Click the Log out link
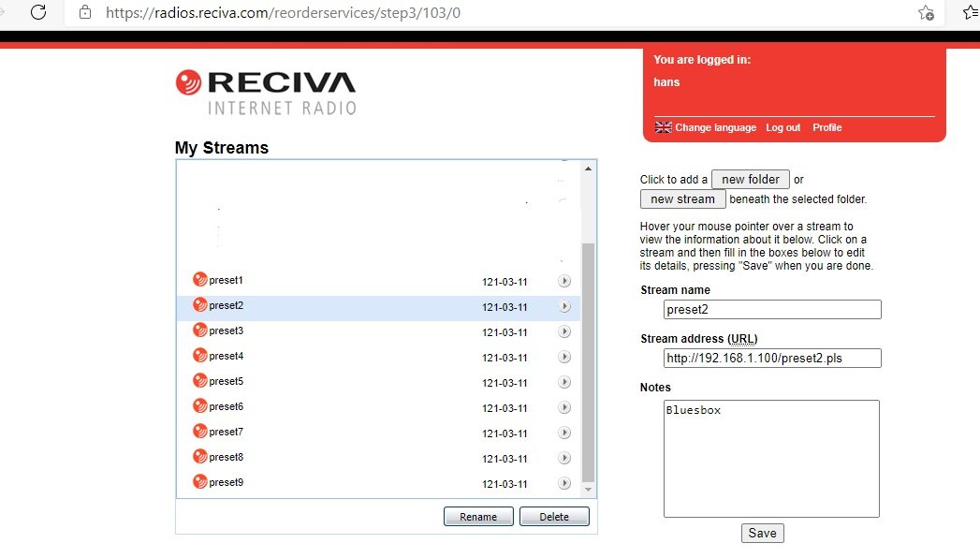 (x=783, y=127)
